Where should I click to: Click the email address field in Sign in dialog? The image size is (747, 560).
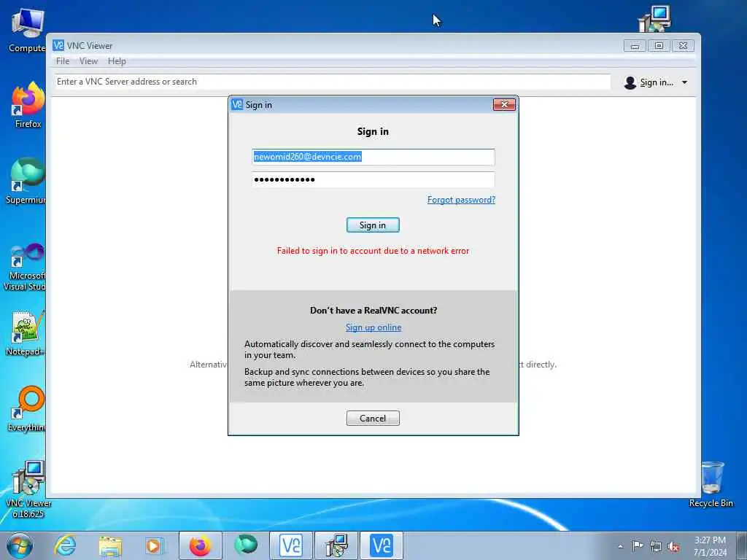(373, 157)
